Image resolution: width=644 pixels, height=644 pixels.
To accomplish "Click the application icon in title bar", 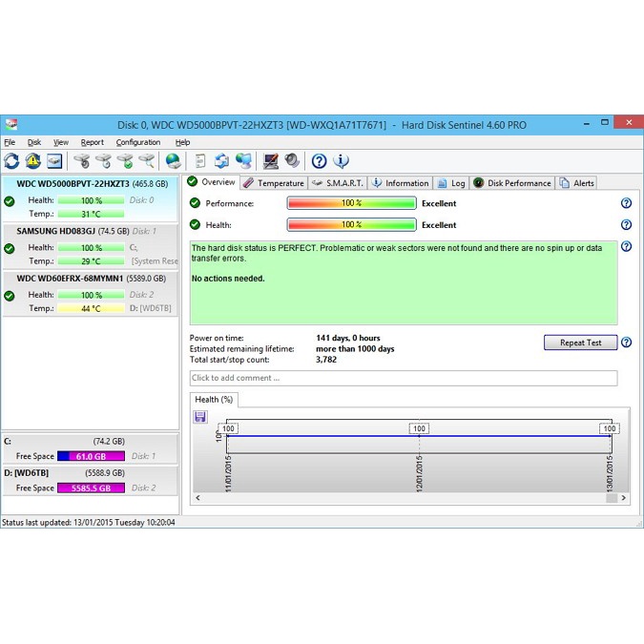I will point(11,124).
